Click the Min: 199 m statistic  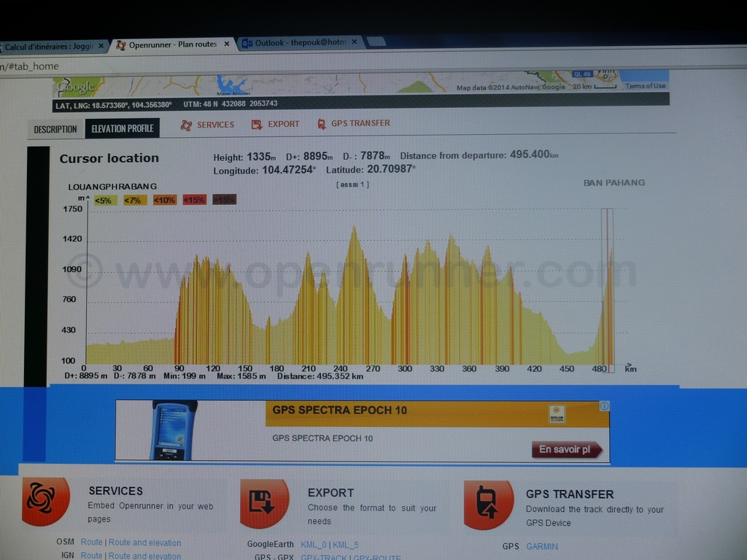click(x=185, y=376)
